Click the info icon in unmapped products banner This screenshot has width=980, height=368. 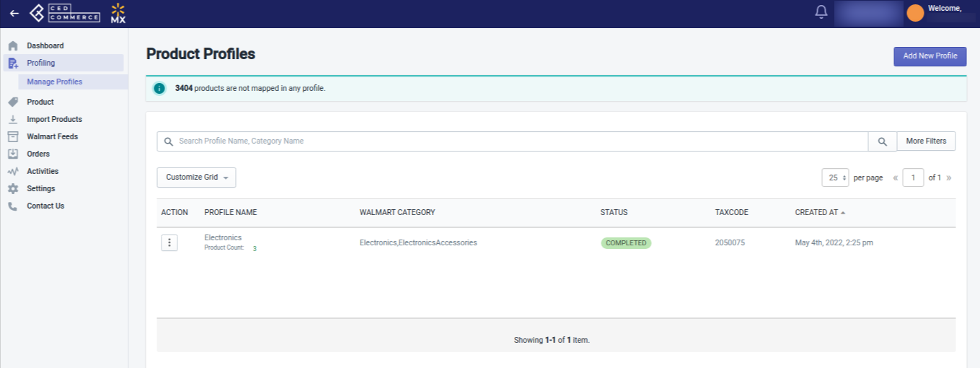coord(160,88)
